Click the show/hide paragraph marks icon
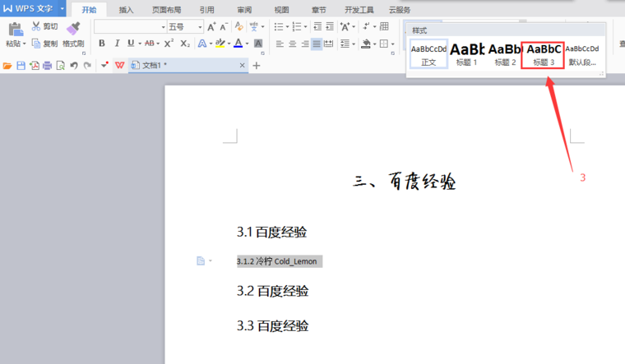Viewport: 625px width, 364px height. [x=366, y=26]
